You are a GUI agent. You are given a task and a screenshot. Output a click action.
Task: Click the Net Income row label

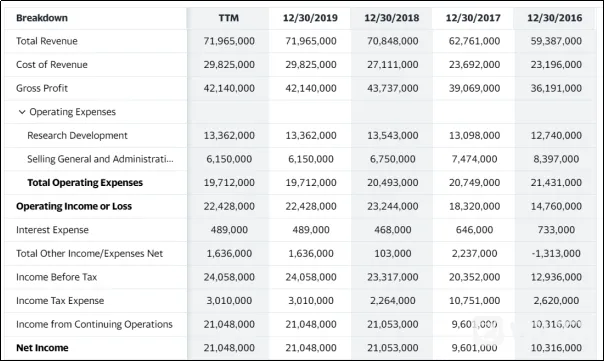point(42,348)
